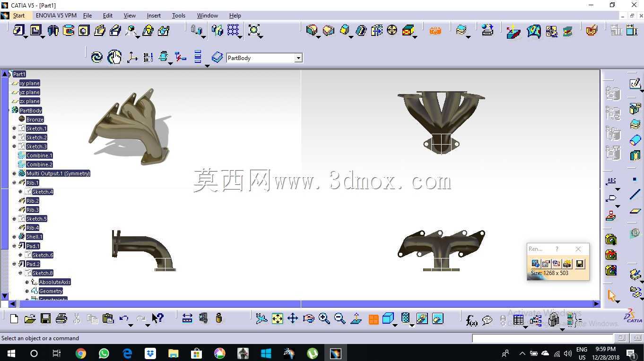Select the Line tool in right toolbar
Screen dimensions: 644x361
point(635,195)
